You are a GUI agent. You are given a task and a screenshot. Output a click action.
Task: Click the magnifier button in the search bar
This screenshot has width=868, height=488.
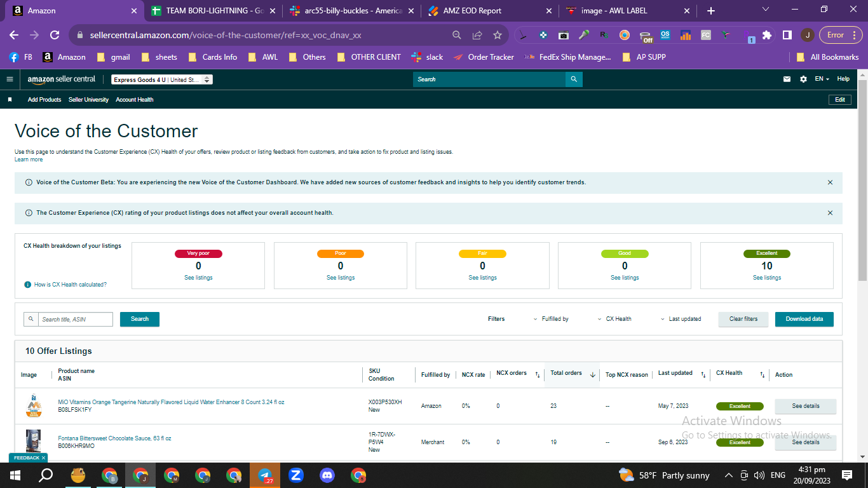pyautogui.click(x=574, y=79)
